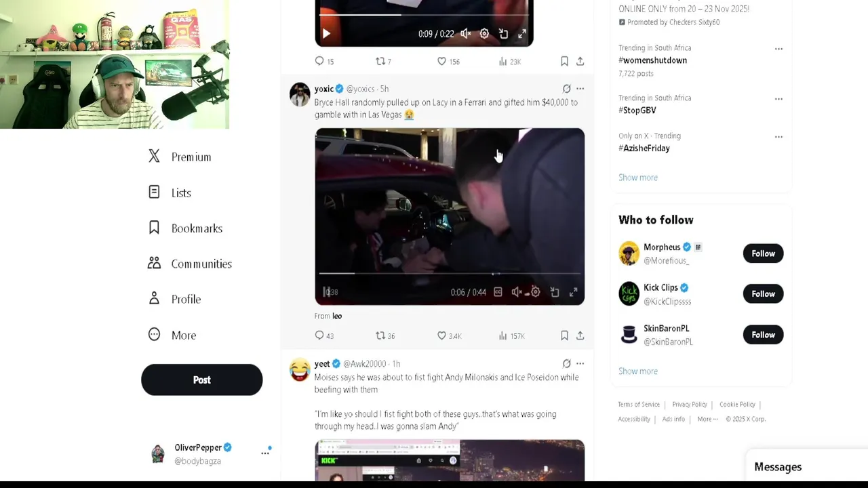This screenshot has height=488, width=868.
Task: Toggle captions on the Bryce Hall video
Action: coord(498,292)
